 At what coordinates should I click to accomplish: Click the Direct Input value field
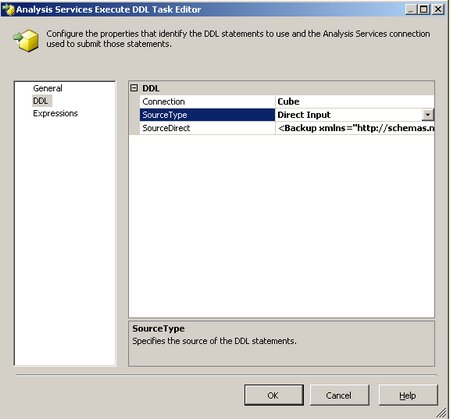point(349,115)
